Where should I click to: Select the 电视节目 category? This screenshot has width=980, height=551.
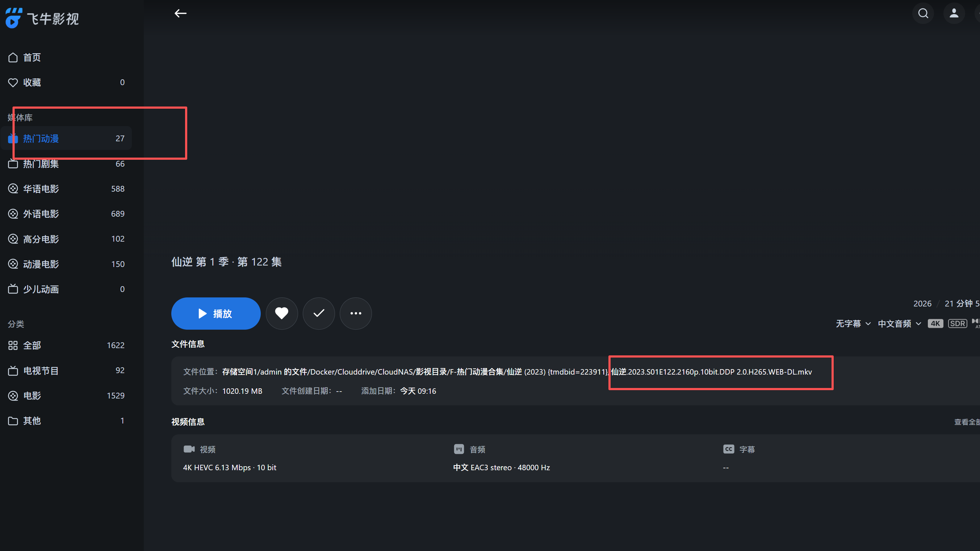(x=41, y=370)
